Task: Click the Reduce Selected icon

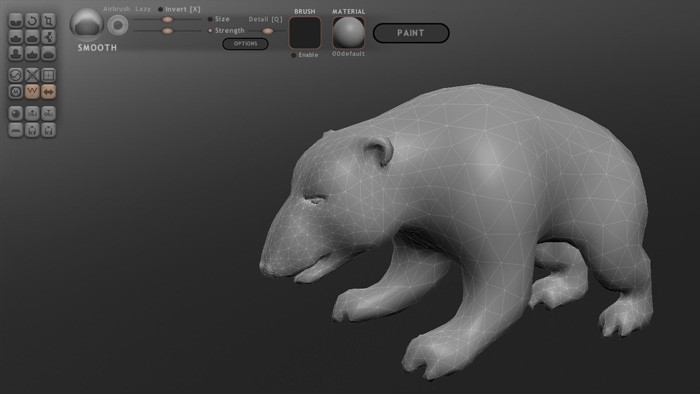Action: 32,75
